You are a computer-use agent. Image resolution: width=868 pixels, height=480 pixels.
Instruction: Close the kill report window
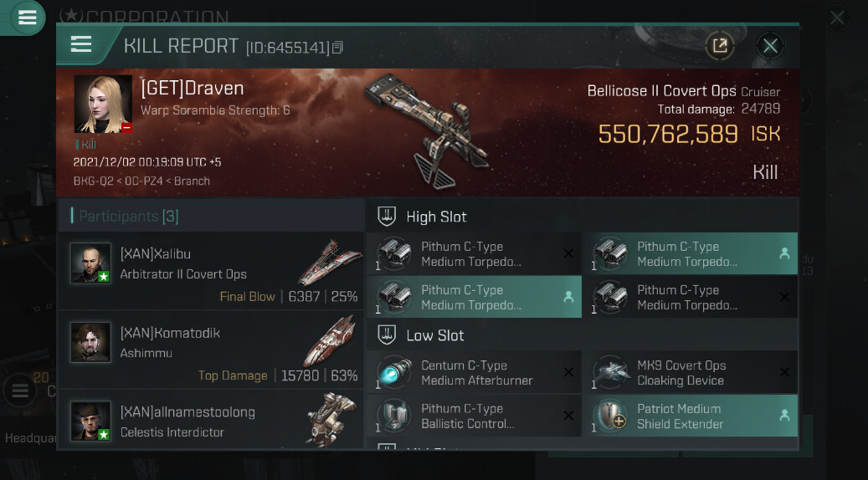point(770,45)
